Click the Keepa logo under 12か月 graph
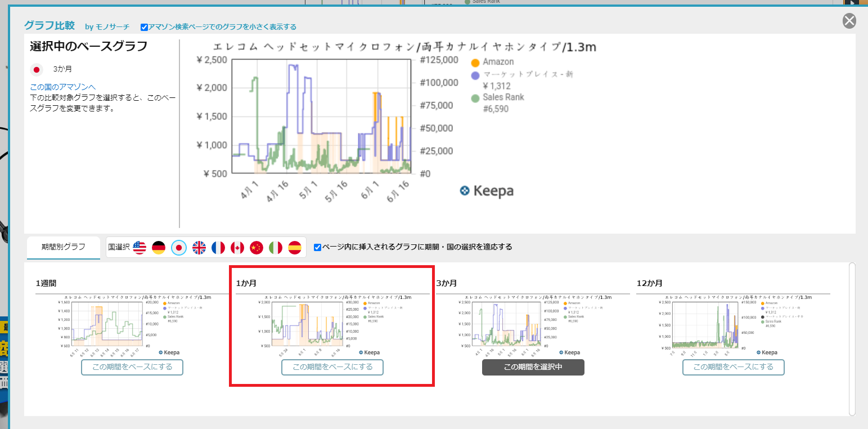 [x=767, y=352]
